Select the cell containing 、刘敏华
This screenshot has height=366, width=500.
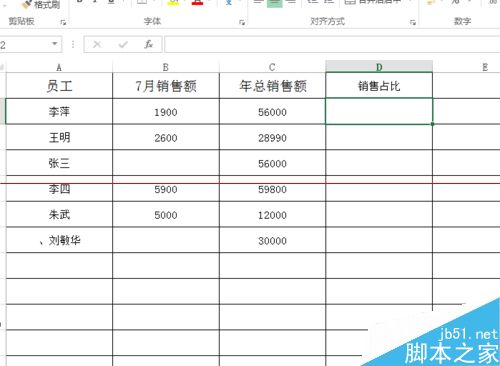pyautogui.click(x=59, y=240)
